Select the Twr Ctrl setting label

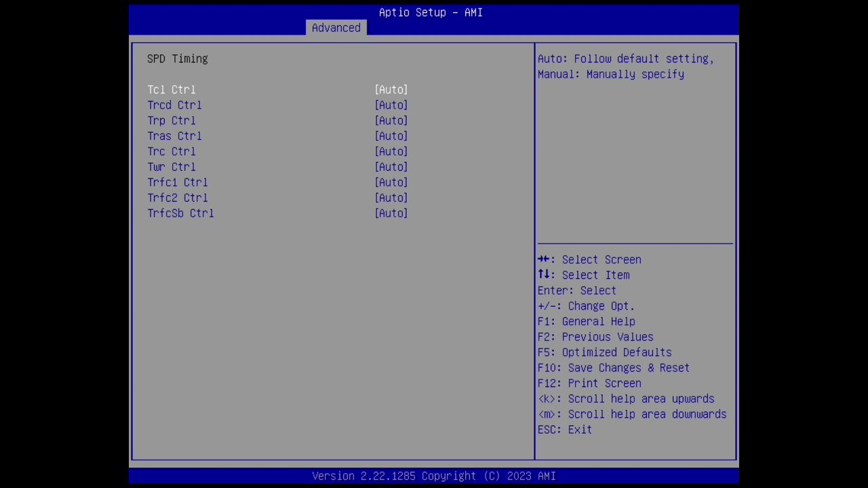click(172, 167)
